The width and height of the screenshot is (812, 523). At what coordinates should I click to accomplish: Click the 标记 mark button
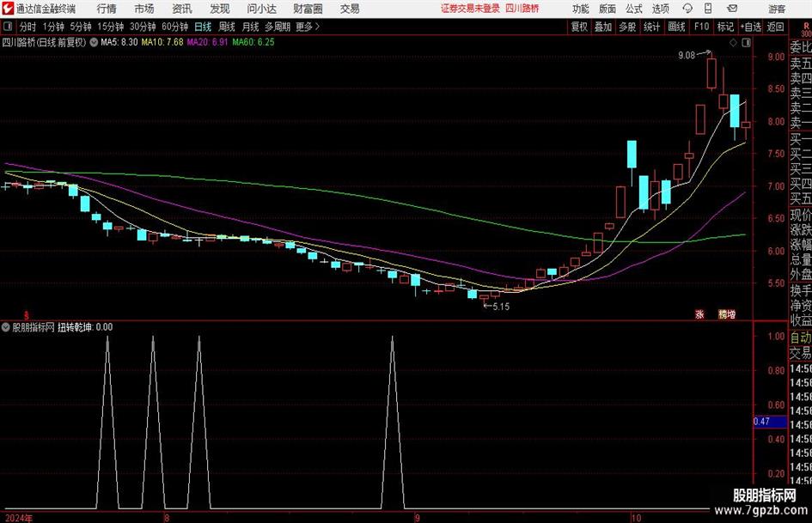(x=725, y=27)
